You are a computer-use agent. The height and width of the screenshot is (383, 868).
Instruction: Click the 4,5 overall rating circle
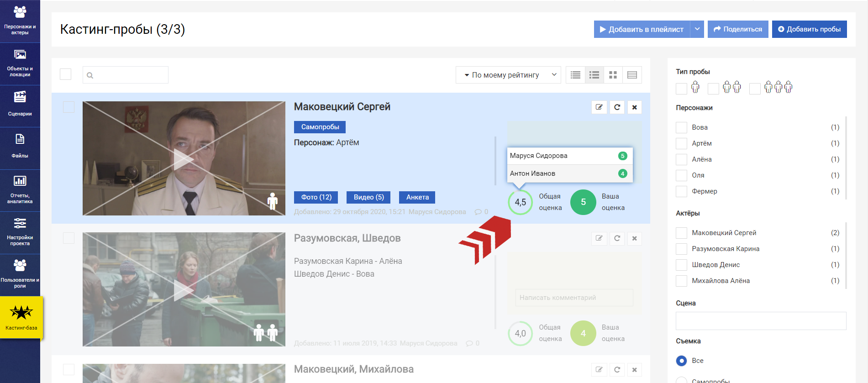pos(521,202)
